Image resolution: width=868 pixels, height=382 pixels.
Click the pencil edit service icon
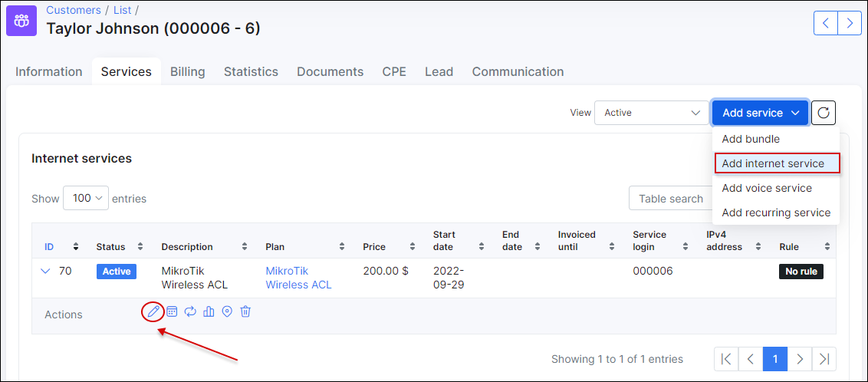[x=153, y=312]
